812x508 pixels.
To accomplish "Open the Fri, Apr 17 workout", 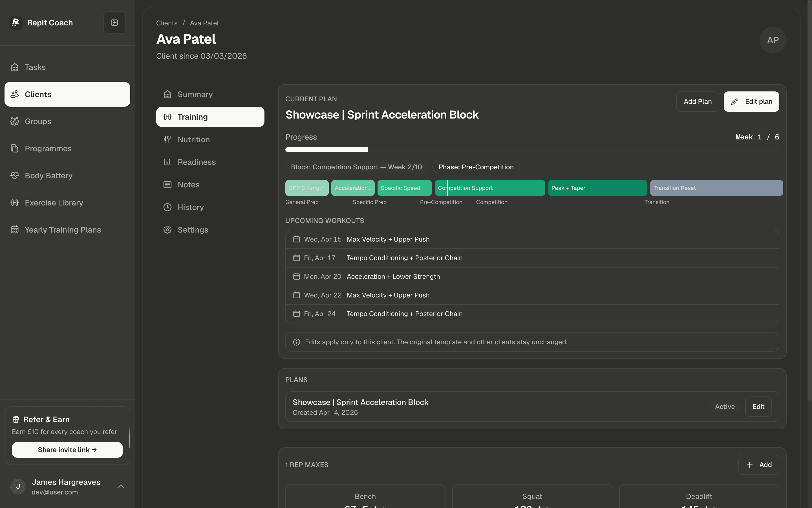I will (532, 258).
